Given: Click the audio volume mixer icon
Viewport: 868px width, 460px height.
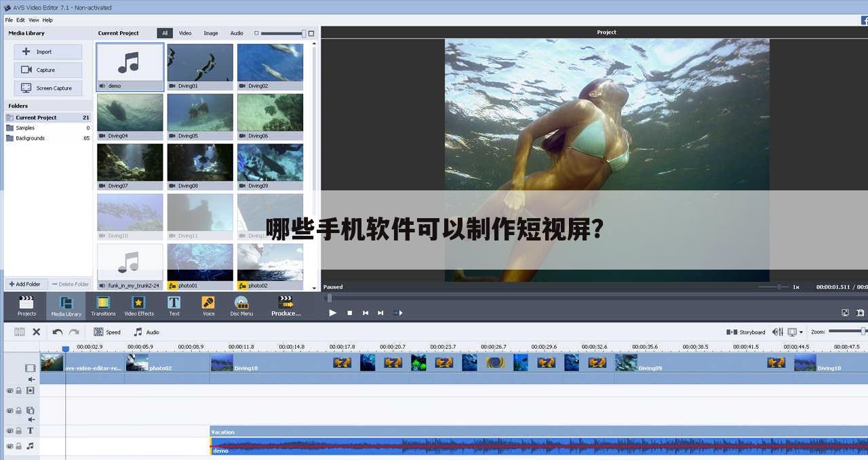Looking at the screenshot, I should coord(777,332).
